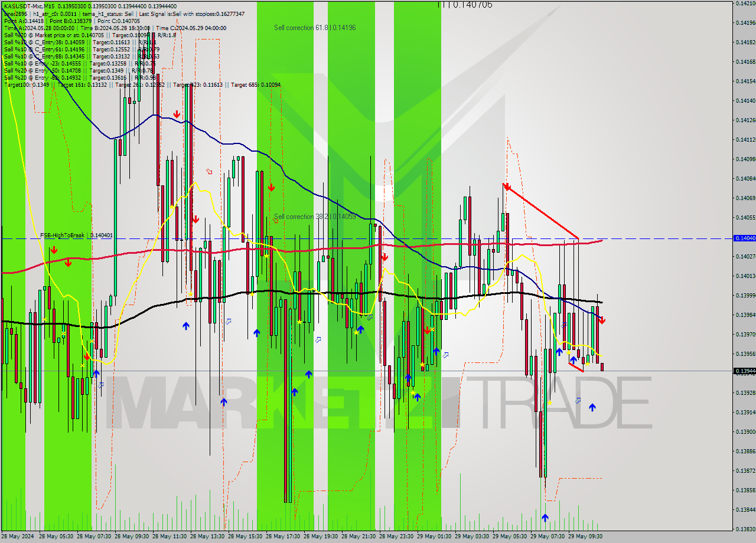The height and width of the screenshot is (543, 756).
Task: Click the '28 May 07:30' time axis label
Action: [95, 537]
